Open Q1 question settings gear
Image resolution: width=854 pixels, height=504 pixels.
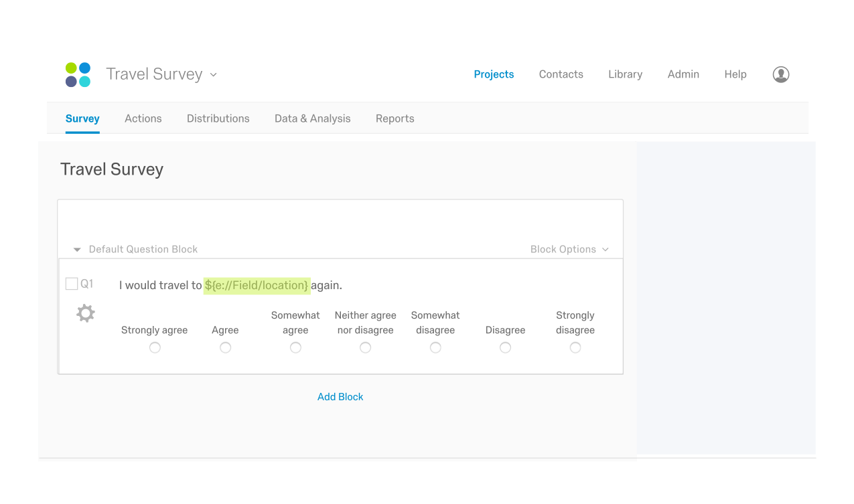pos(86,313)
